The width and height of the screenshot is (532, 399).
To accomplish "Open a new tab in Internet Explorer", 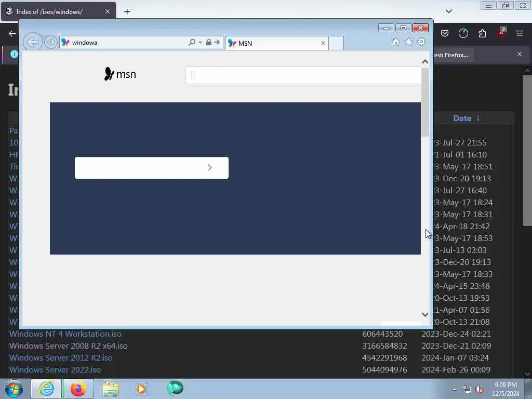I will pos(336,43).
